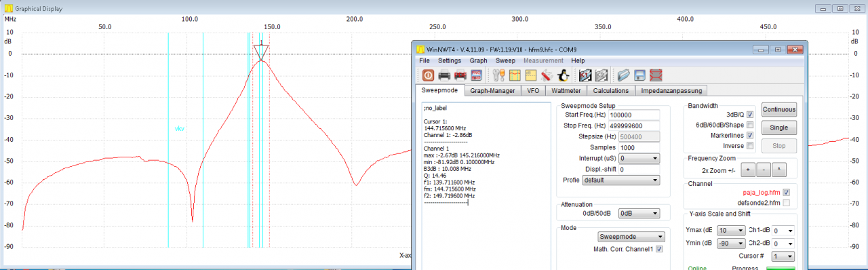Click the Continuous sweep button
Viewport: 868px width, 270px height.
(779, 110)
